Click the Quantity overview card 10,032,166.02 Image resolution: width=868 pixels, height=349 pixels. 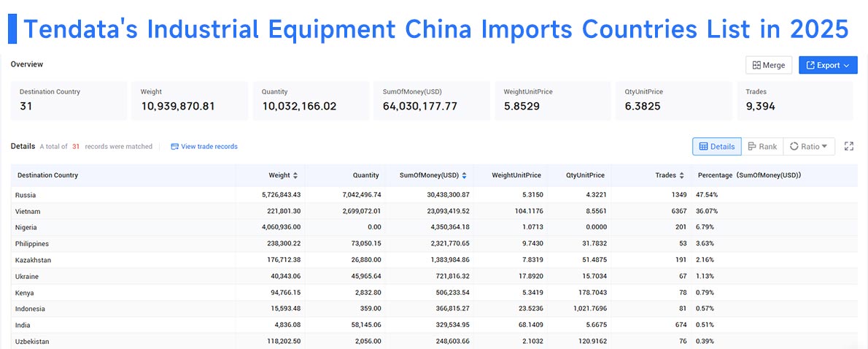[x=311, y=101]
